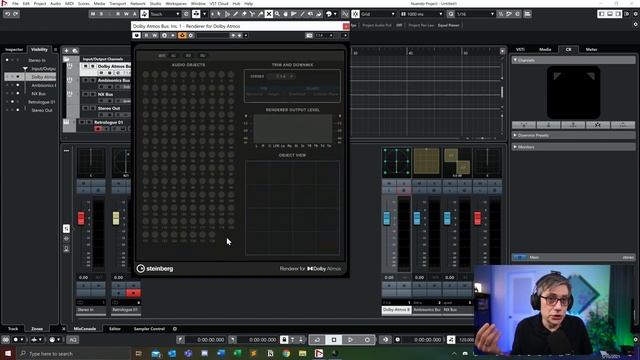
Task: Select the Zoom magnifier tool
Action: click(277, 14)
